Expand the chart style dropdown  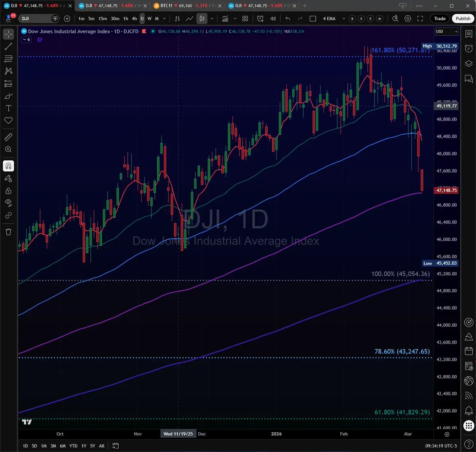click(212, 19)
